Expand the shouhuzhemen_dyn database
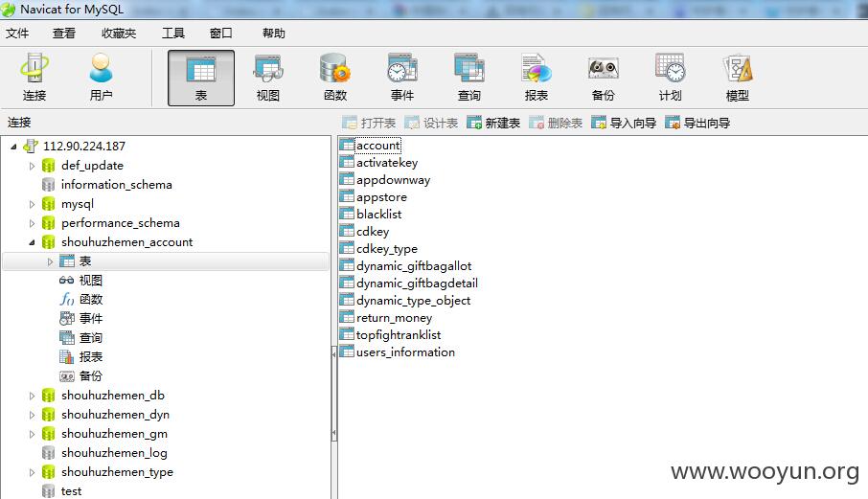Screen dimensions: 868x499 point(32,415)
